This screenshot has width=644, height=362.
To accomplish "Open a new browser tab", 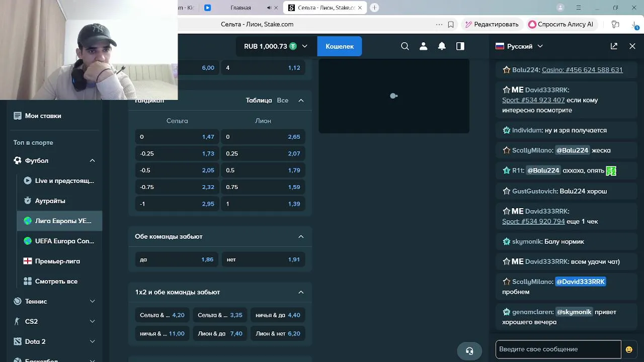I will 374,8.
